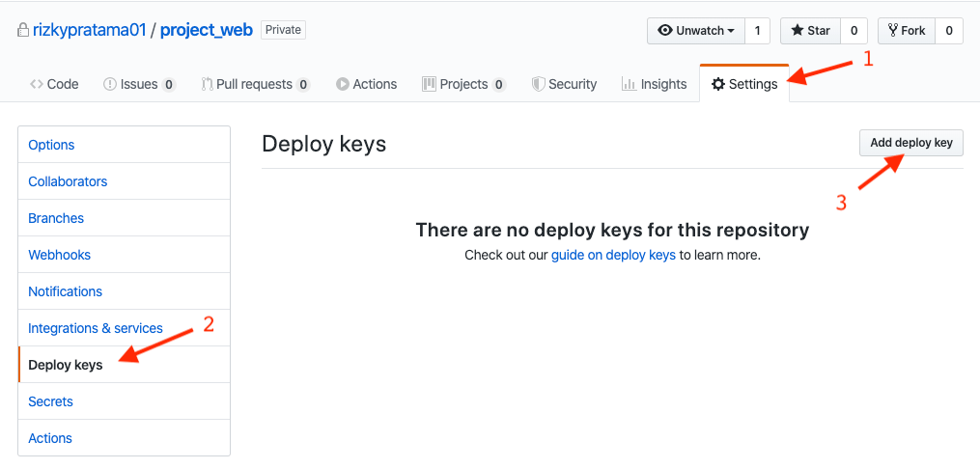This screenshot has height=469, width=980.
Task: Open the Pull requests tab
Action: [256, 84]
